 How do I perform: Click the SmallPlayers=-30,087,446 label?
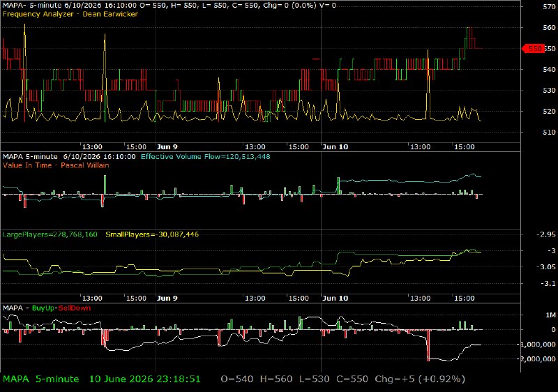(x=152, y=234)
